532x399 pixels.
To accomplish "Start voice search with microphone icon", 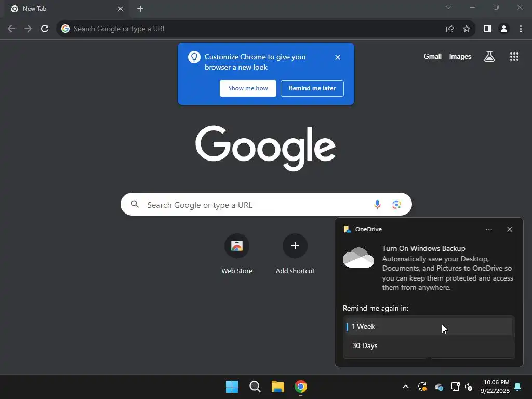I will pos(377,204).
